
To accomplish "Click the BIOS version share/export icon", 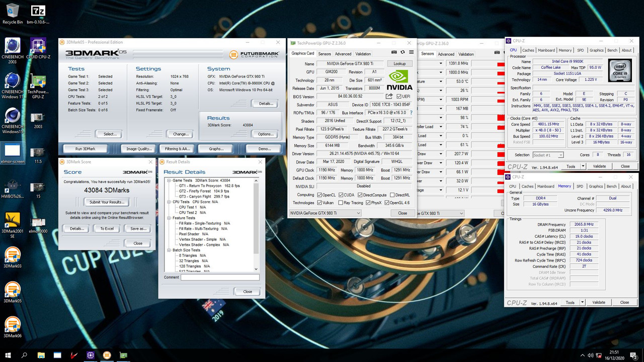I will 389,96.
